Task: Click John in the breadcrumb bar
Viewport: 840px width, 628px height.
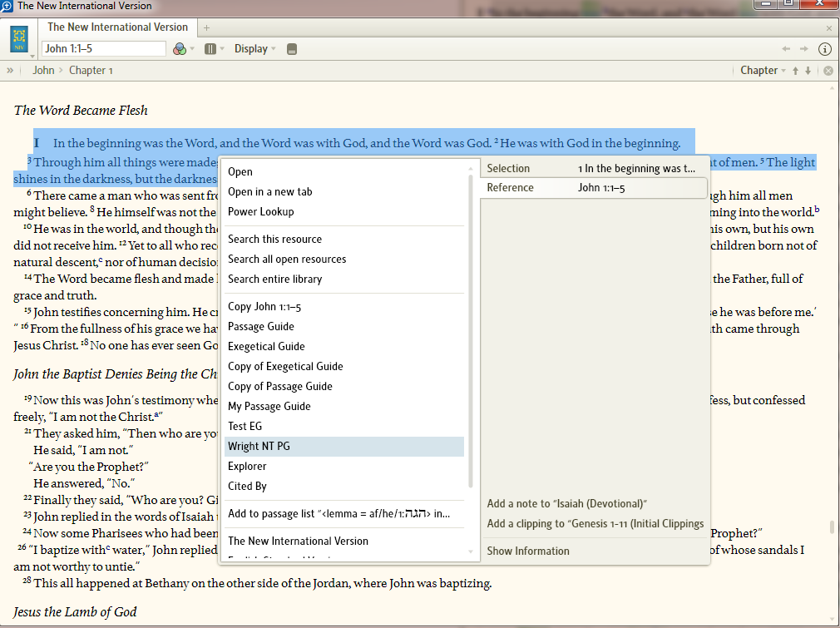Action: coord(43,70)
